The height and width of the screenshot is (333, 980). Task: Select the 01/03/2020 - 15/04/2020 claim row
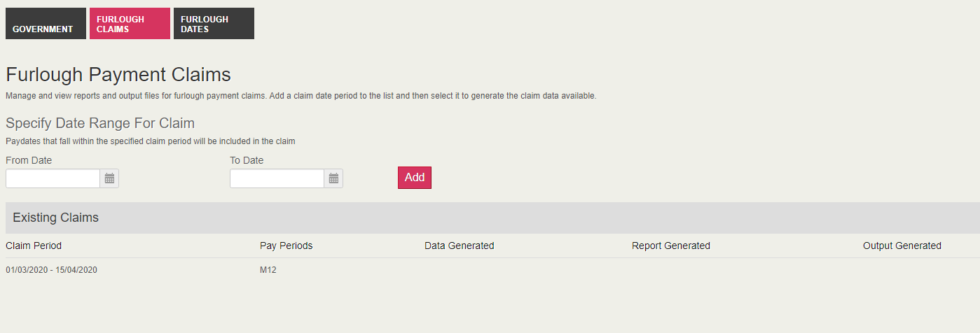(x=51, y=269)
